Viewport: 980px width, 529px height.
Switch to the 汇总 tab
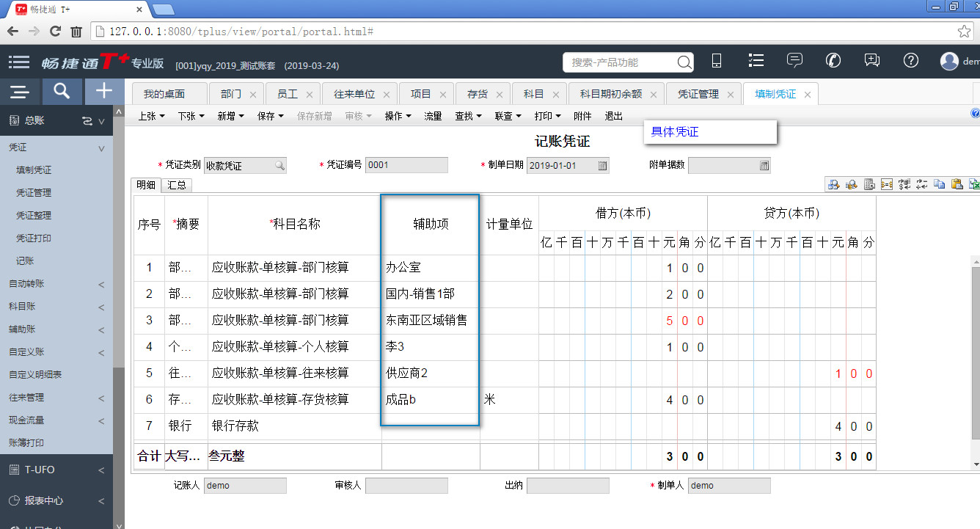(x=177, y=185)
